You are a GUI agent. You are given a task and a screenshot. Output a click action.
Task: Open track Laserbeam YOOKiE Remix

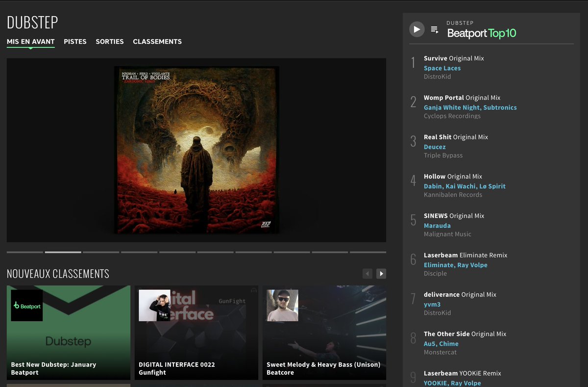[x=463, y=373]
